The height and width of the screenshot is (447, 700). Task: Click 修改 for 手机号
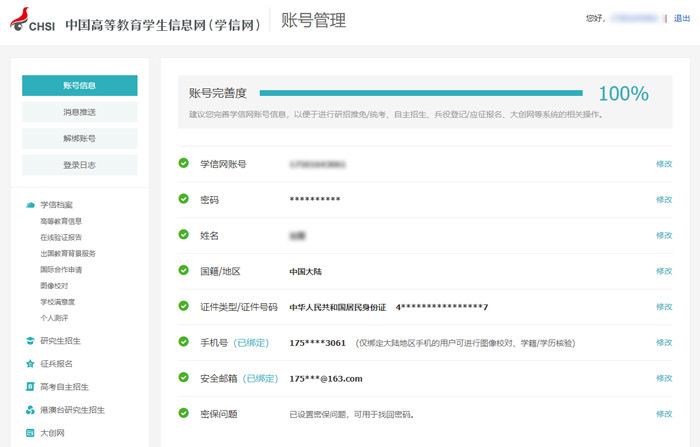pos(664,343)
